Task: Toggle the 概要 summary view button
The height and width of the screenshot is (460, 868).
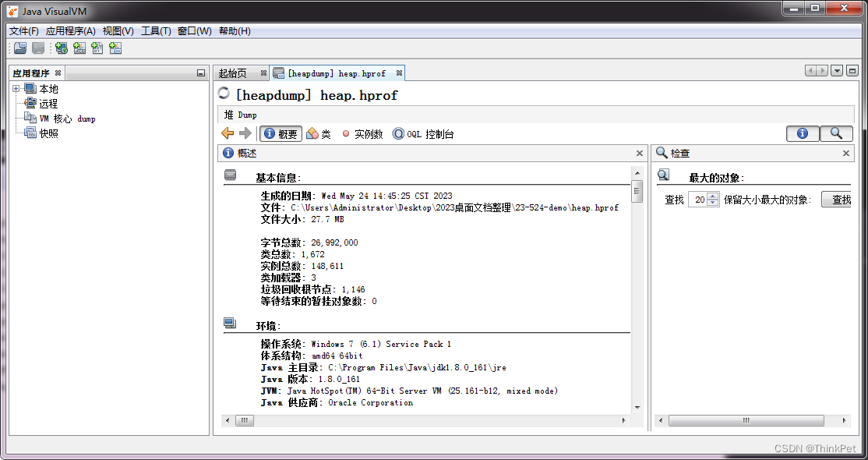Action: tap(281, 133)
